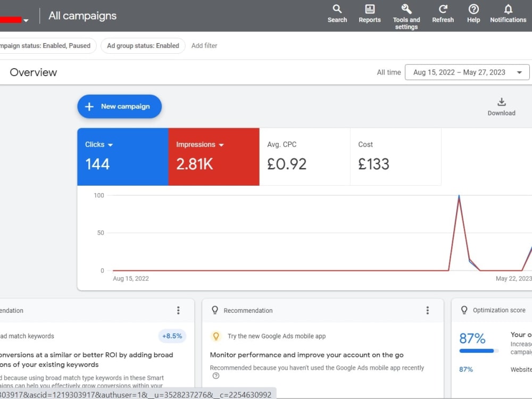This screenshot has width=532, height=399.
Task: Select the Cost metric card
Action: click(396, 157)
